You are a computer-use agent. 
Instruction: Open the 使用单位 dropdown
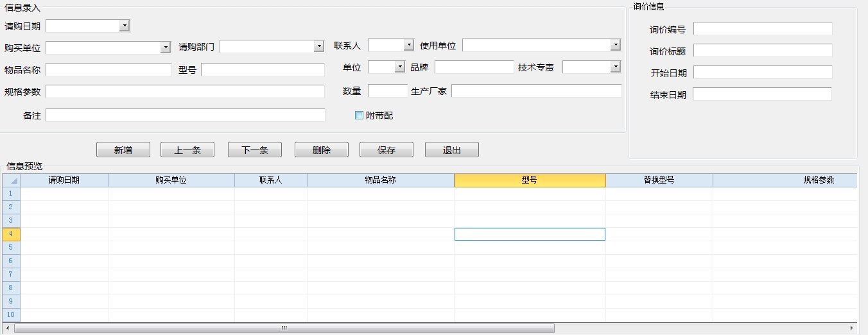click(x=616, y=45)
